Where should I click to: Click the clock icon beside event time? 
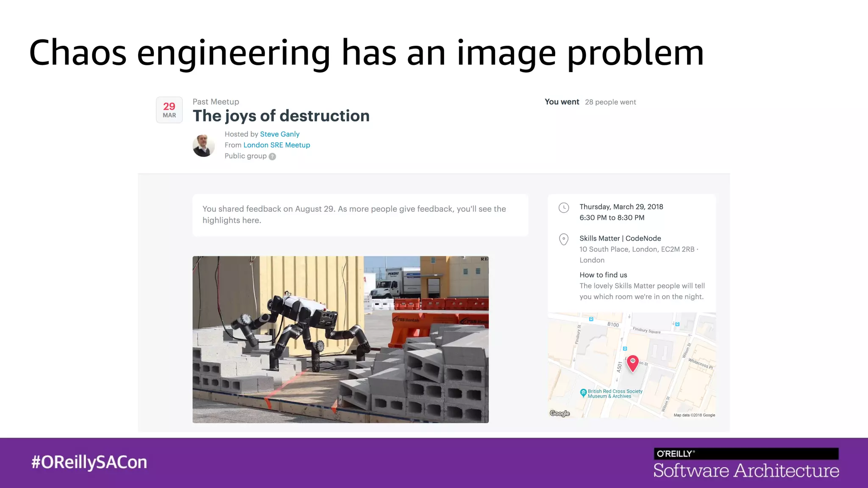(x=564, y=208)
